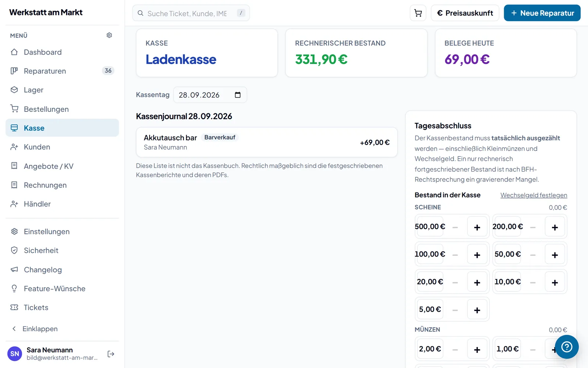Viewport: 588px width, 368px height.
Task: Click the Kassentag date field 28.09.2026
Action: pyautogui.click(x=210, y=95)
